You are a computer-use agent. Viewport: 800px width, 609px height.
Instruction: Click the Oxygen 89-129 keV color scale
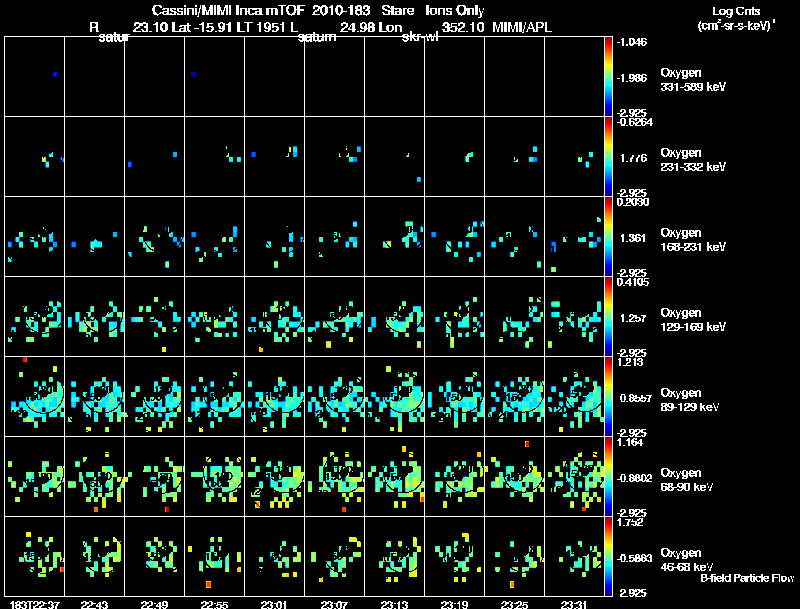610,397
